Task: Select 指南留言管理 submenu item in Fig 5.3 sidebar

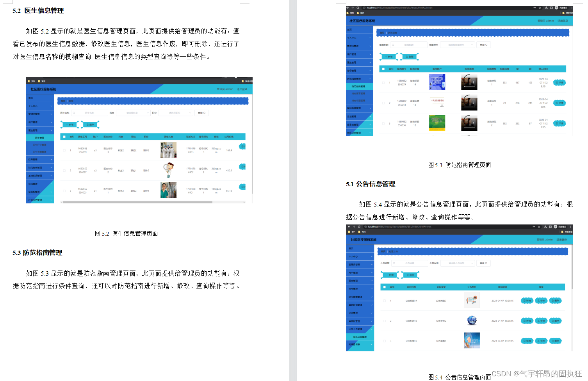Action: click(359, 93)
